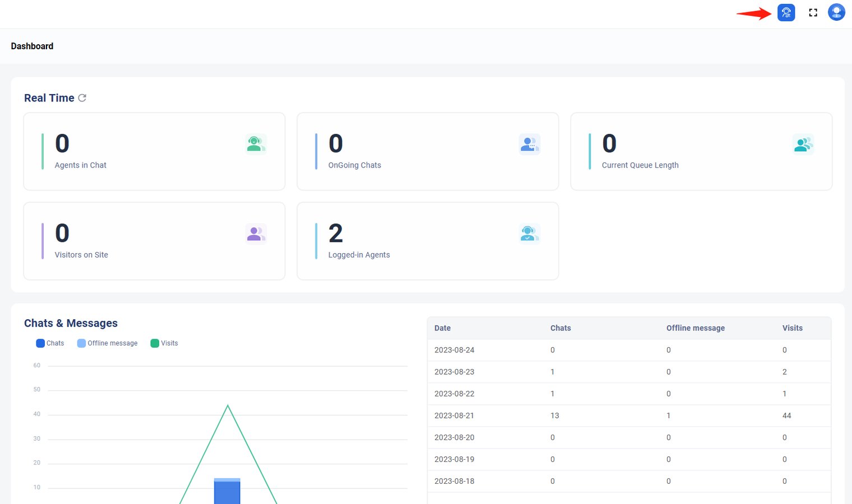Screen dimensions: 852x504
Task: Click the Visitors on Site icon
Action: (x=256, y=234)
